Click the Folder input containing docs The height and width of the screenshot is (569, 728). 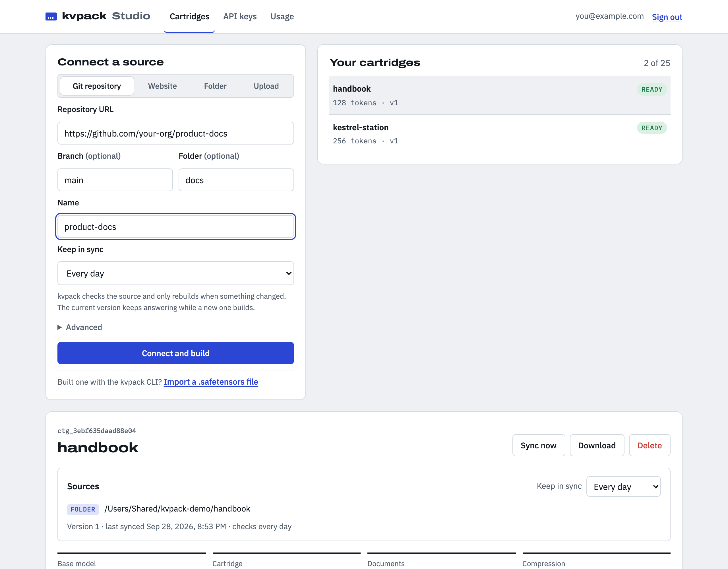236,180
